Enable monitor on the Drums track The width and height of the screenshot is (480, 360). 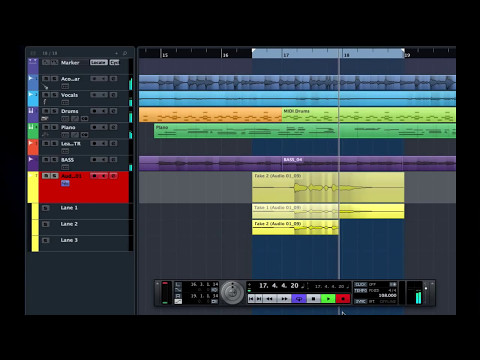click(104, 111)
